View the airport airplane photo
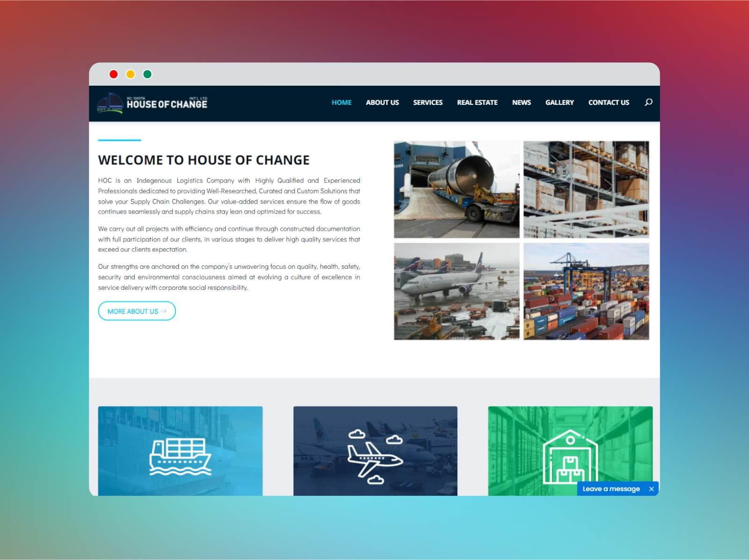This screenshot has height=560, width=749. coord(457,291)
